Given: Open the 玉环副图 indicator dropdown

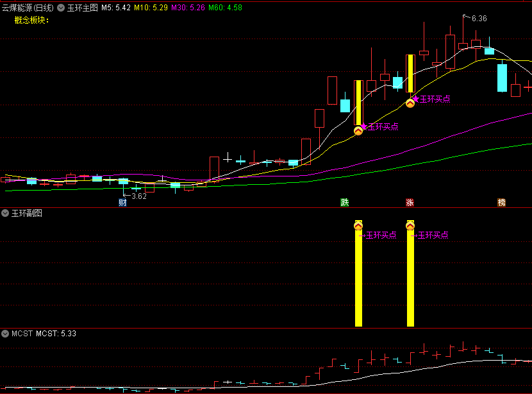Looking at the screenshot, I should point(5,213).
